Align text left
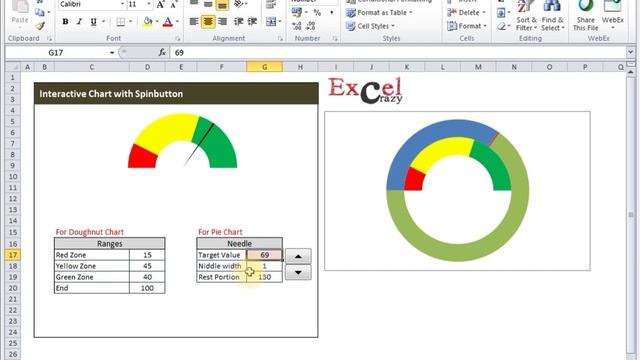 (194, 21)
